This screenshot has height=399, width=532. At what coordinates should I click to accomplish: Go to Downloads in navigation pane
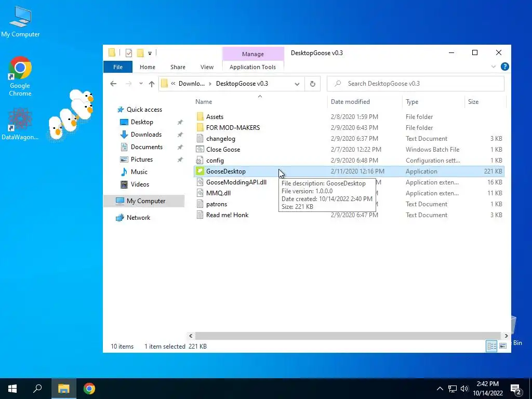tap(146, 135)
